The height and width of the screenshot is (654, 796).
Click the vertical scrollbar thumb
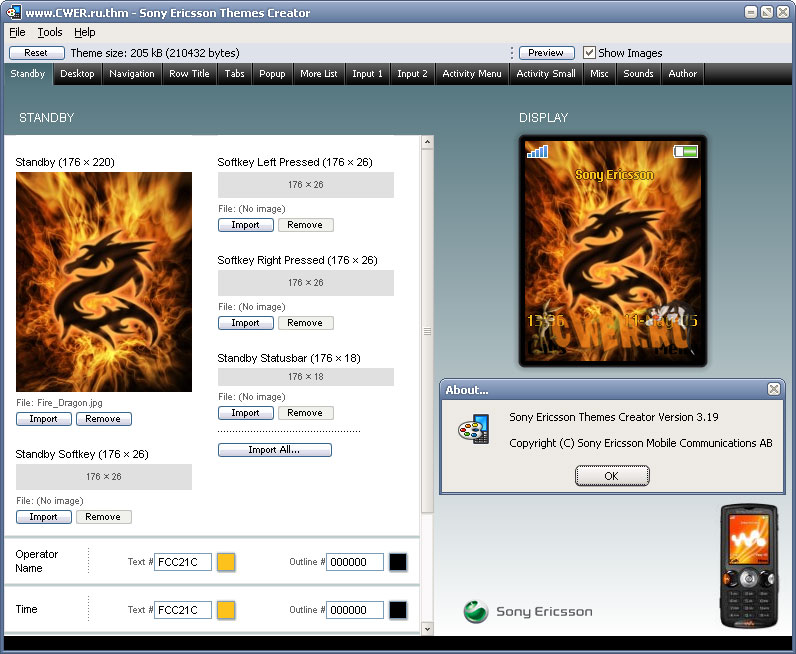pyautogui.click(x=427, y=331)
